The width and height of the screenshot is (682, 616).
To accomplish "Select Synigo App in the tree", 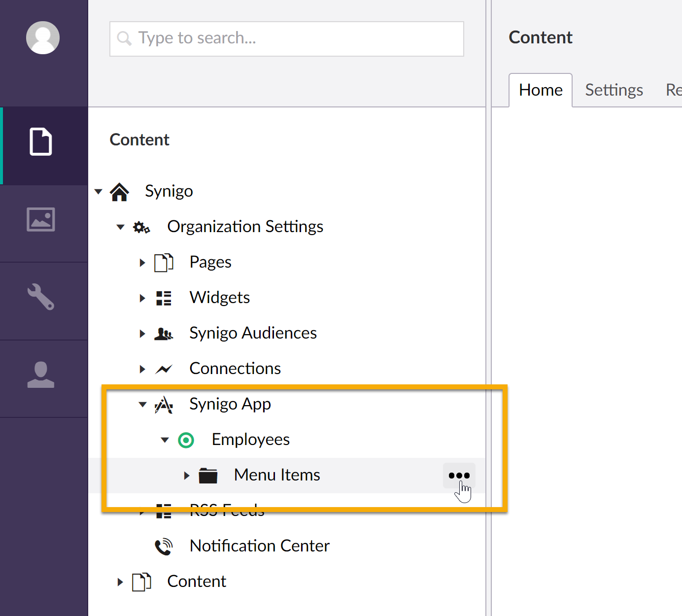I will pos(230,405).
